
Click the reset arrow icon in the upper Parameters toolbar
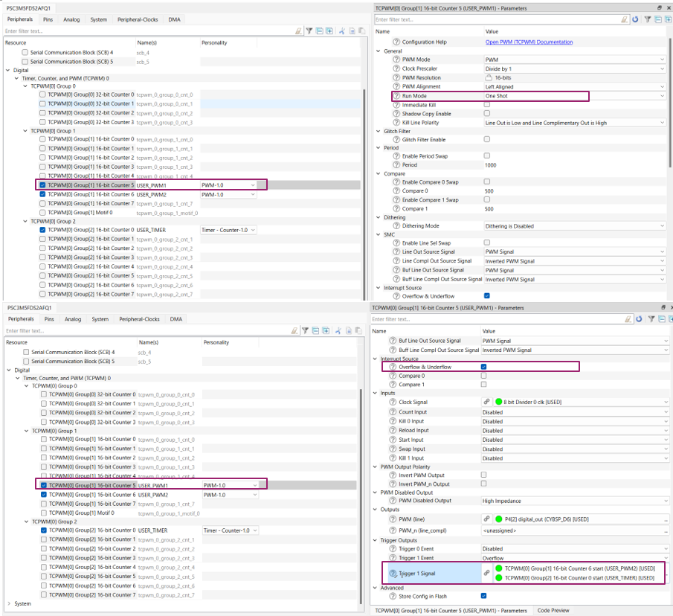coord(635,19)
